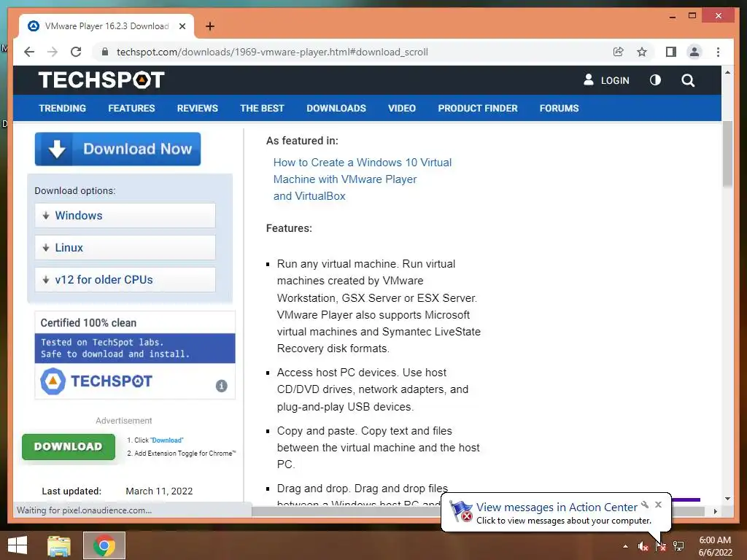Click the network tray icon

678,546
